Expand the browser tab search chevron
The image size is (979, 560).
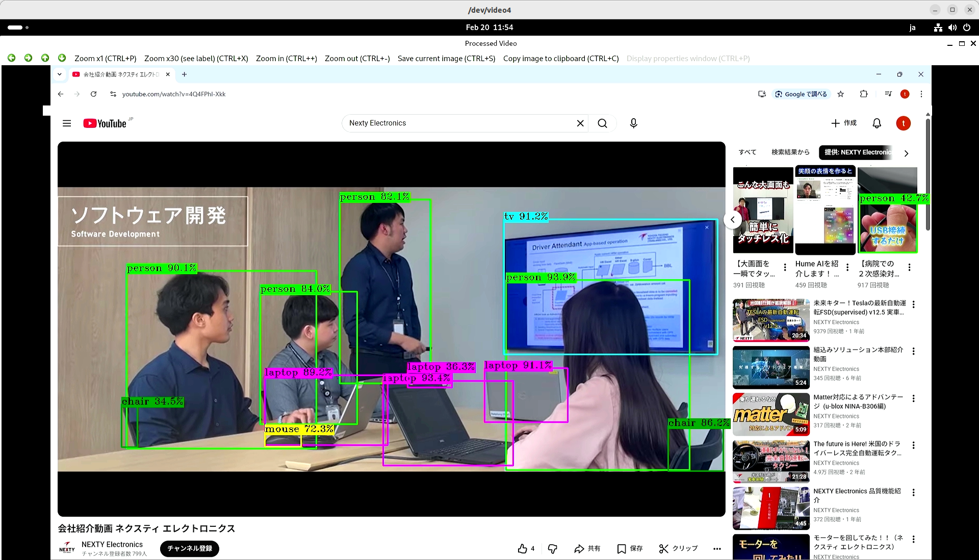[60, 74]
